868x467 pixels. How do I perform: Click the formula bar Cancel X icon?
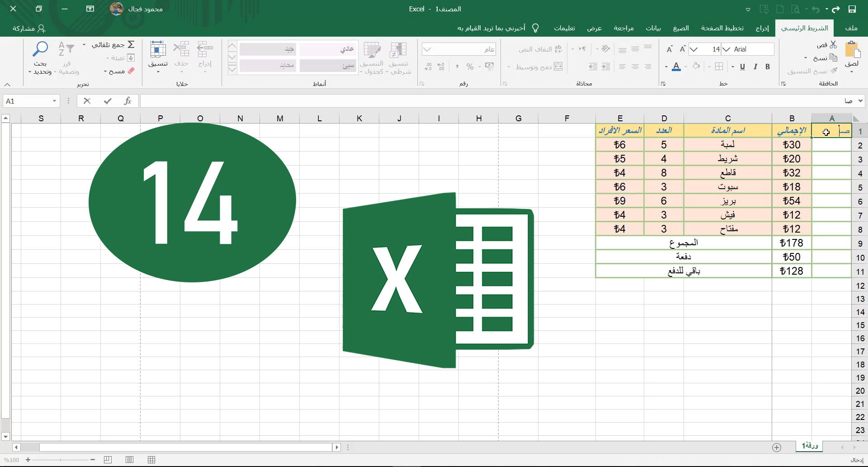(x=87, y=101)
